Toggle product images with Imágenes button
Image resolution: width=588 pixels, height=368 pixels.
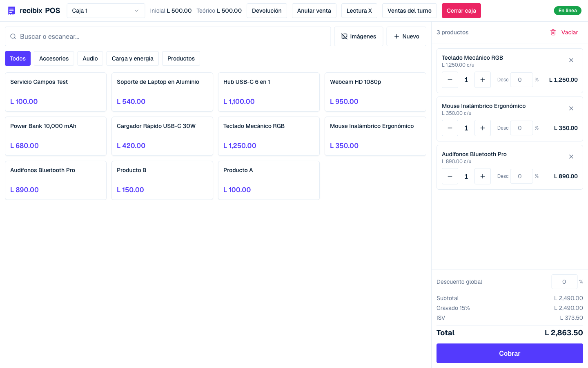point(359,36)
